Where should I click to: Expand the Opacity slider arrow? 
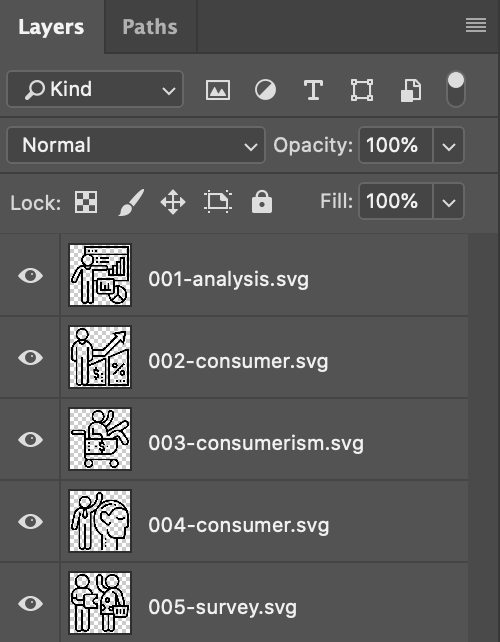449,145
